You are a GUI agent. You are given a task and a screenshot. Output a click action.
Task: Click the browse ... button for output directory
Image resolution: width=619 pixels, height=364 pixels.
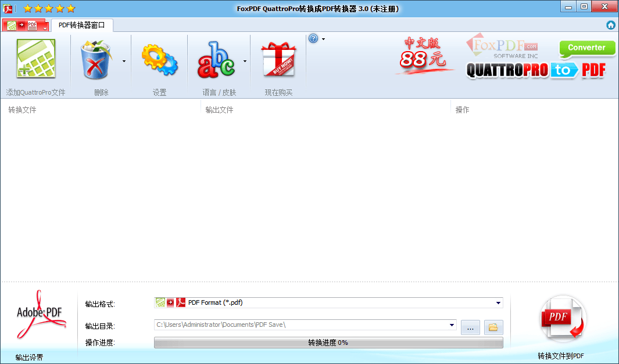[x=470, y=327]
